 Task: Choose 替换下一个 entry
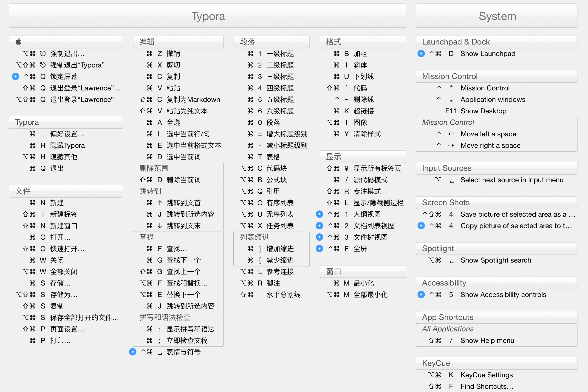pyautogui.click(x=170, y=294)
